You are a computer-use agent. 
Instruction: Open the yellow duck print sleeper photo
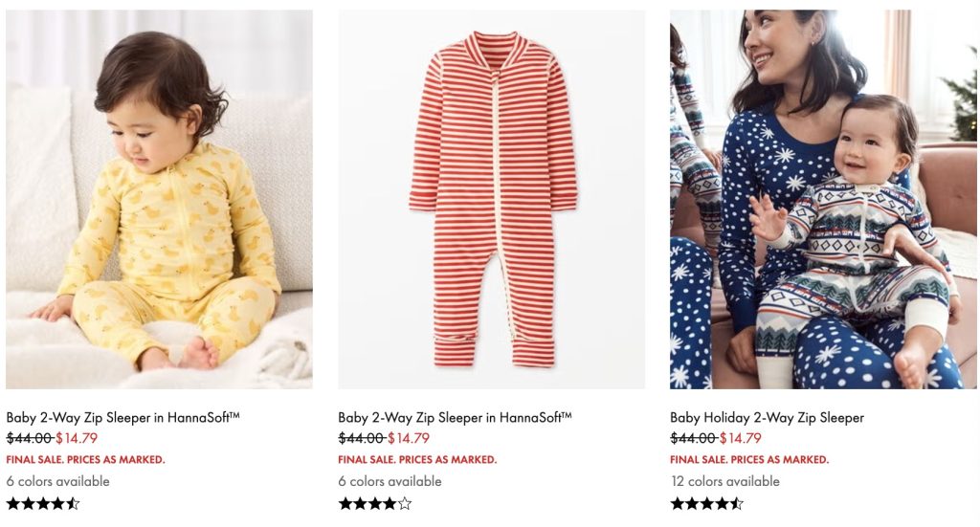click(159, 199)
